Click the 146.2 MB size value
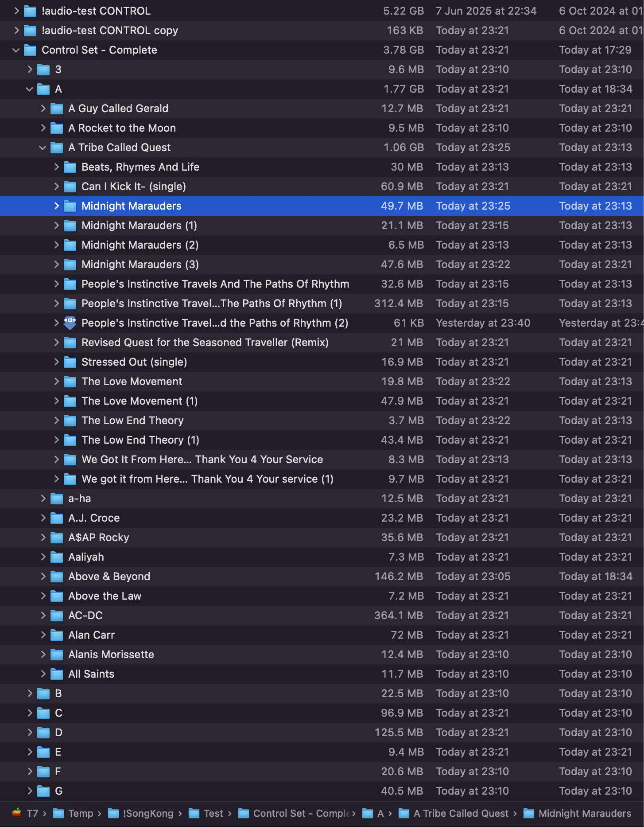Image resolution: width=644 pixels, height=827 pixels. click(x=399, y=577)
